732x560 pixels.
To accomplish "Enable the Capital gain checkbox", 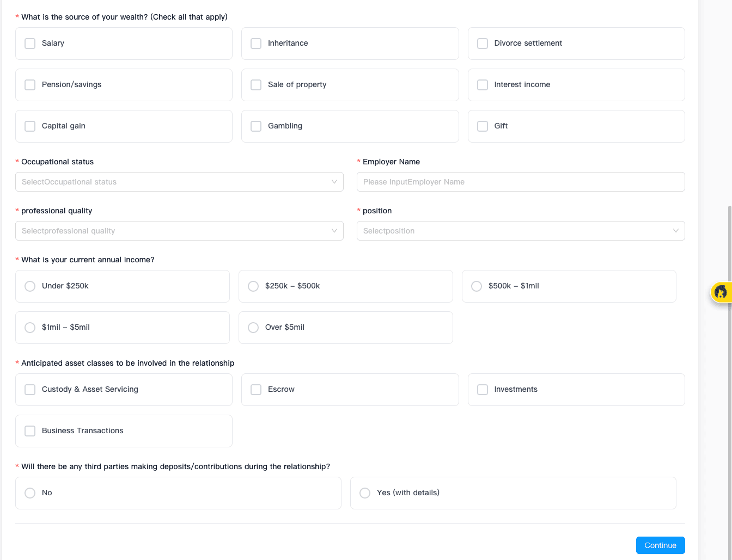I will [30, 126].
